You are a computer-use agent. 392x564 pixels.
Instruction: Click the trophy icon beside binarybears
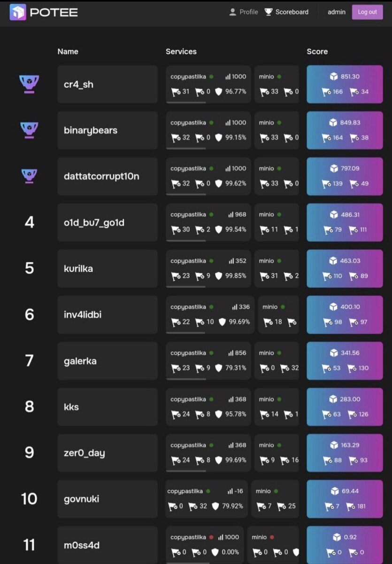pos(29,130)
